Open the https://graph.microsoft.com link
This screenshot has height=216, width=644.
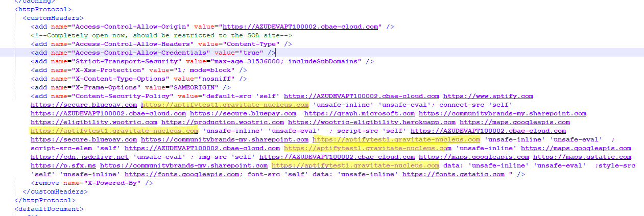360,113
